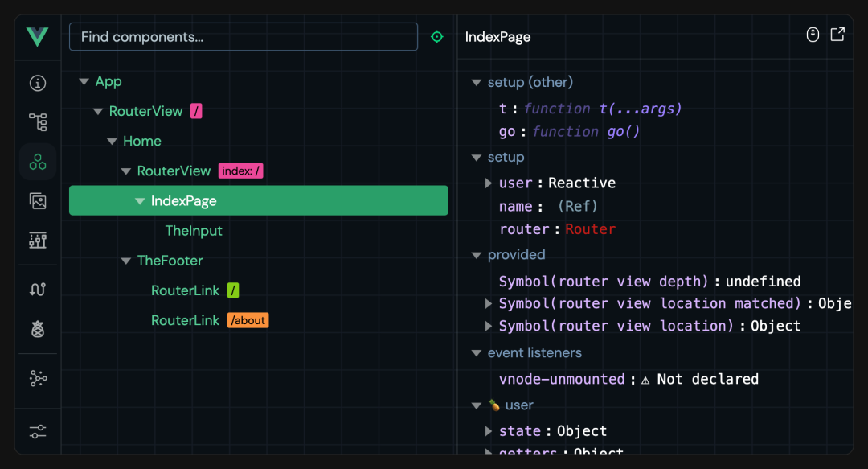
Task: Toggle scroll-to-component behavior
Action: click(813, 34)
